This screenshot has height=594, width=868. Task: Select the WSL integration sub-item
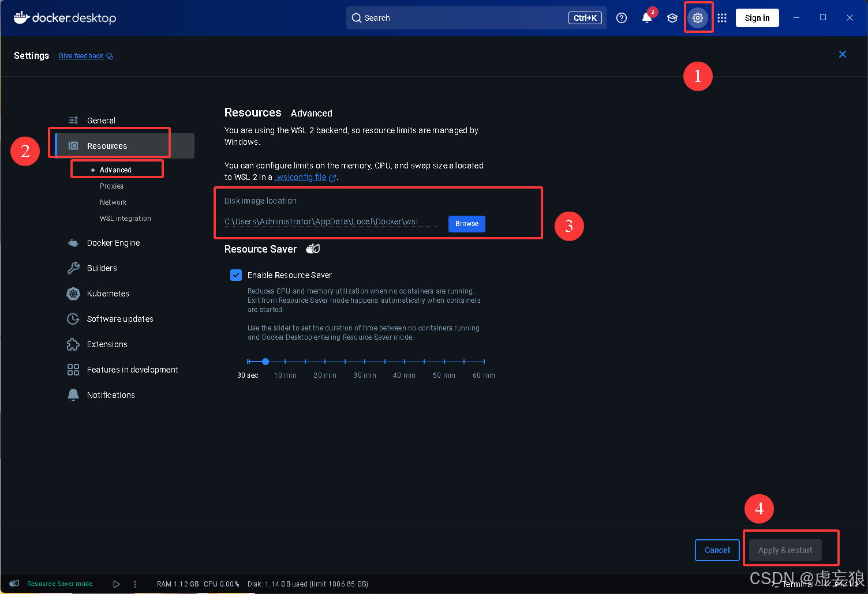(125, 219)
